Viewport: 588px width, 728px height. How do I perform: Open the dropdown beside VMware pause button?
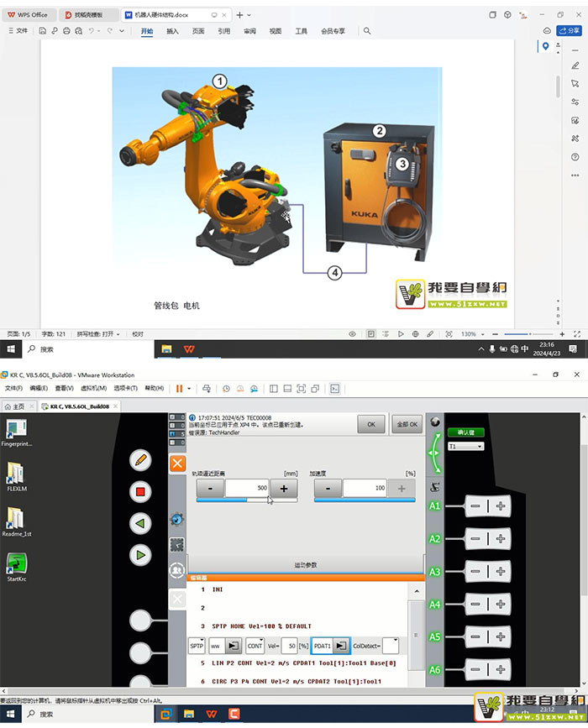click(x=189, y=389)
